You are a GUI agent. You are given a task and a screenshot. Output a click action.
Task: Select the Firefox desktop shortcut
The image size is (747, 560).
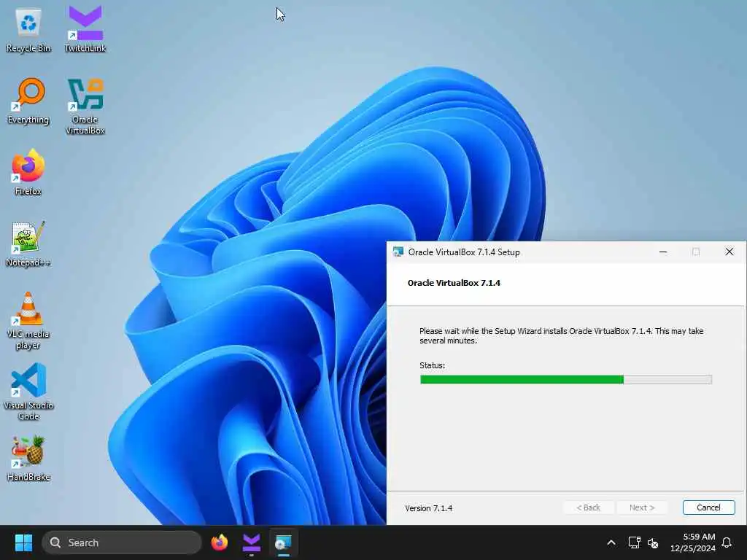pyautogui.click(x=28, y=172)
